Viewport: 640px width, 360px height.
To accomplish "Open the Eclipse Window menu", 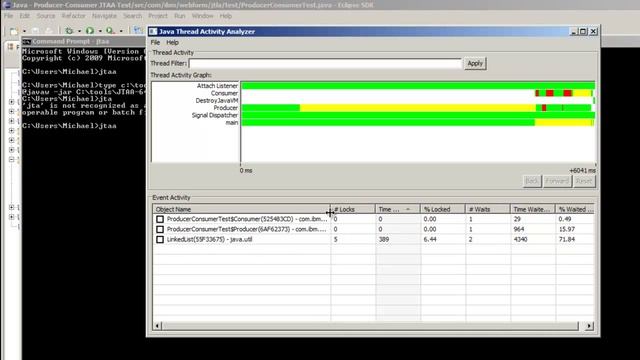I will (202, 16).
